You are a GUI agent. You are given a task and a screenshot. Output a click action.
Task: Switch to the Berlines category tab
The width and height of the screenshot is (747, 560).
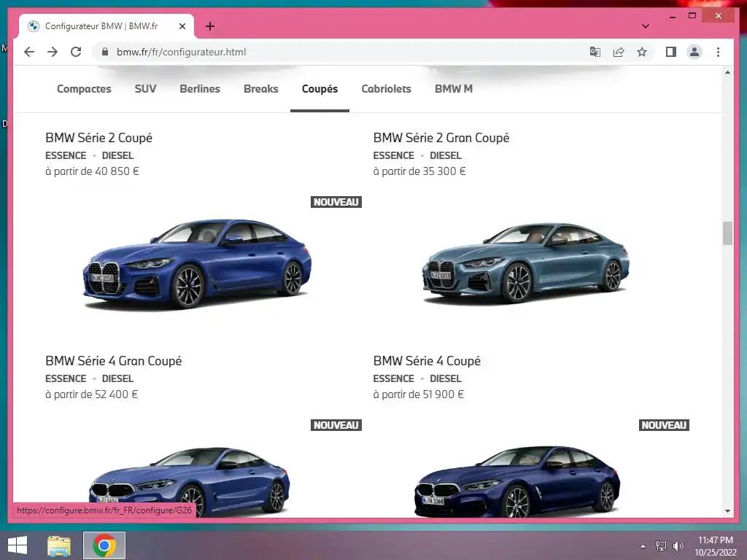(x=200, y=89)
